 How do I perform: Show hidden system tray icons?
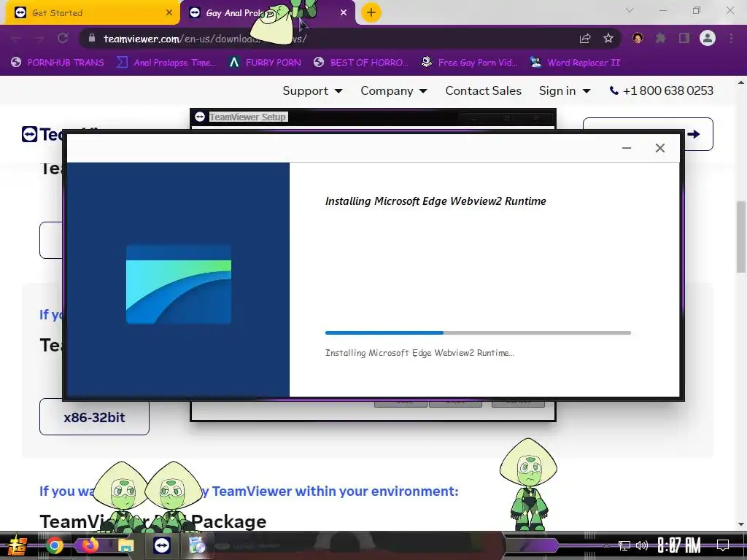[x=606, y=545]
